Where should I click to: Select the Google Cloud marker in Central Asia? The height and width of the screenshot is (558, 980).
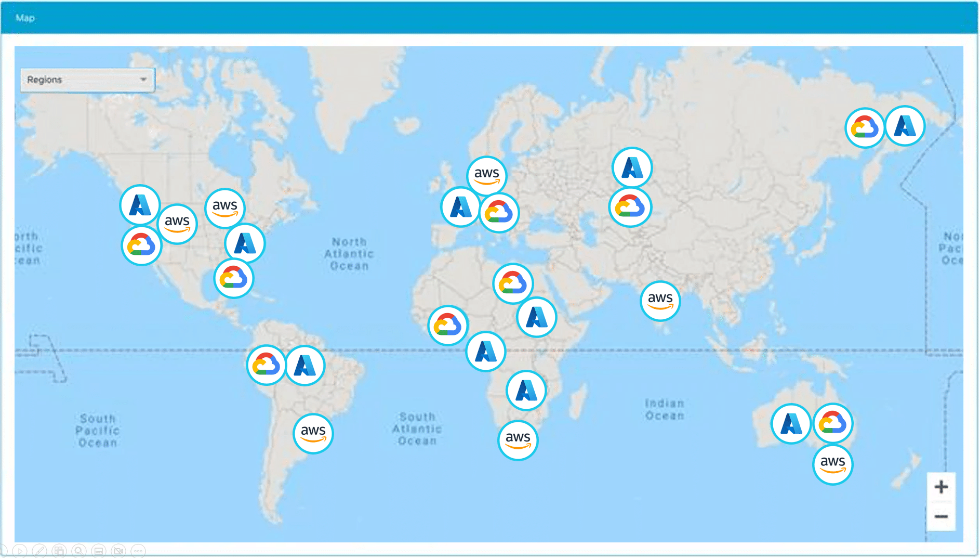point(630,207)
